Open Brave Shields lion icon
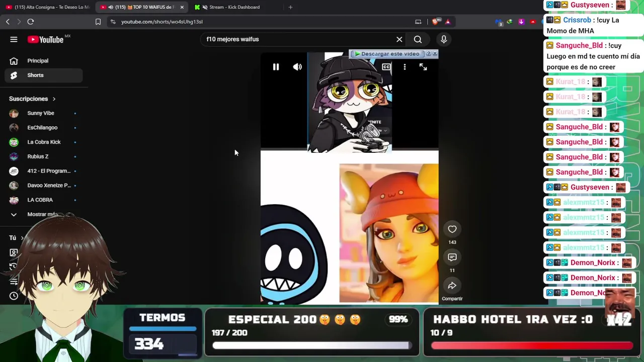This screenshot has width=644, height=362. (435, 22)
